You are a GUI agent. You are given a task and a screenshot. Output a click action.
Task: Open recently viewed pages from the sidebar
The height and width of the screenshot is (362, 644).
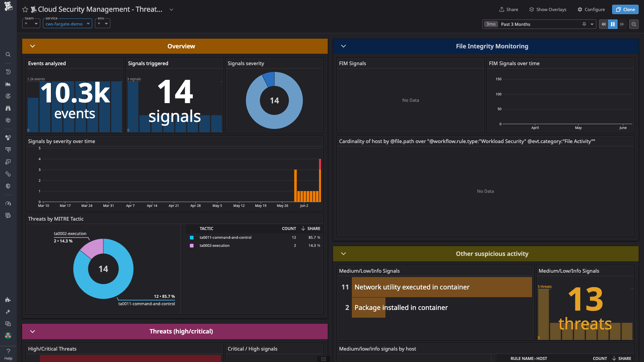coord(8,72)
